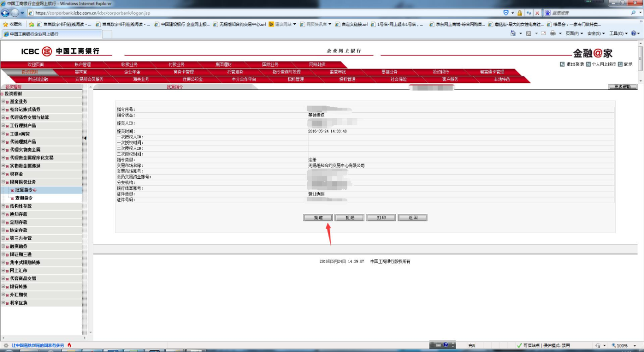Image resolution: width=644 pixels, height=352 pixels.
Task: Open the 工具(O) command menu
Action: point(618,34)
